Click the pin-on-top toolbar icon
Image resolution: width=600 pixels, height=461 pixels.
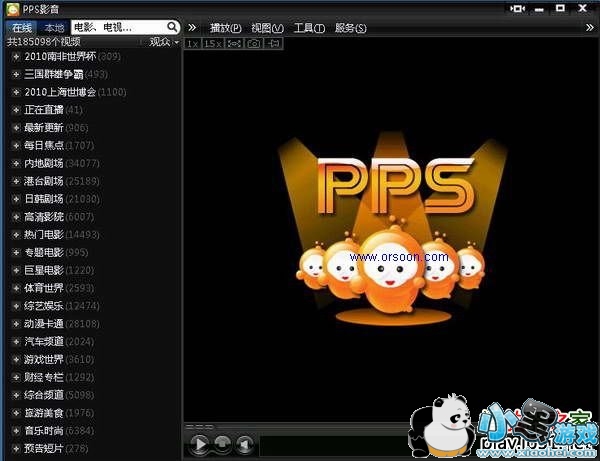click(274, 44)
